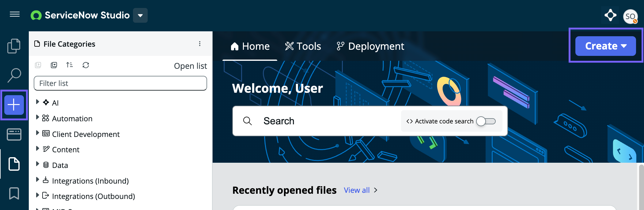Open the card panel sidebar icon
This screenshot has height=210, width=644.
pyautogui.click(x=14, y=134)
